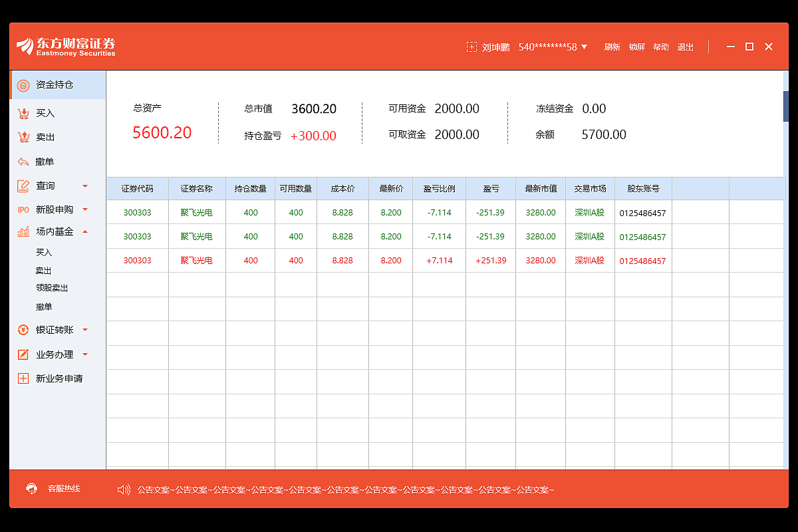Collapse the 场内基金 section
The image size is (798, 532).
[x=85, y=231]
